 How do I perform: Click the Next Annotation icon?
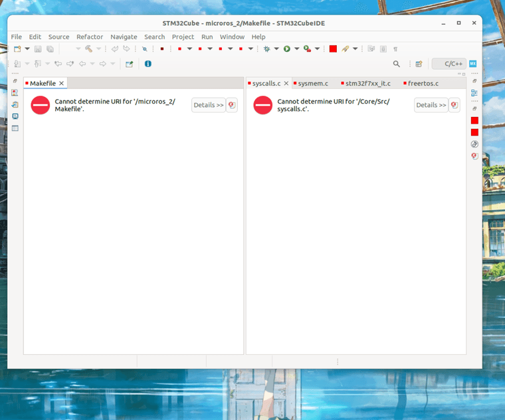[x=17, y=64]
